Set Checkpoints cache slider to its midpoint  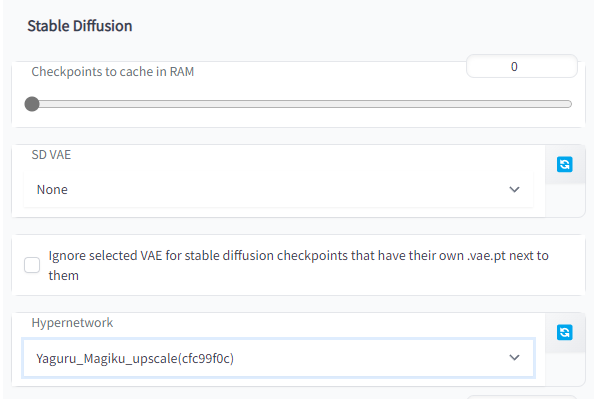tap(302, 104)
